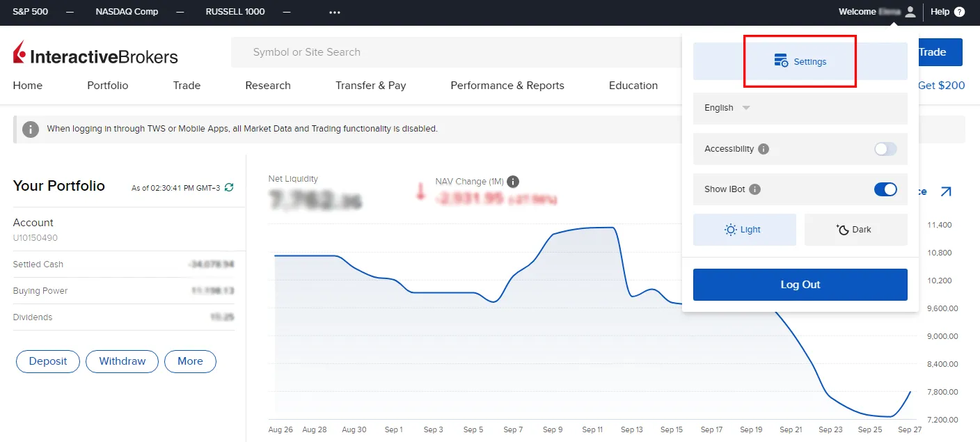Click the Interactive Brokers logo
The image size is (980, 442).
tap(94, 52)
